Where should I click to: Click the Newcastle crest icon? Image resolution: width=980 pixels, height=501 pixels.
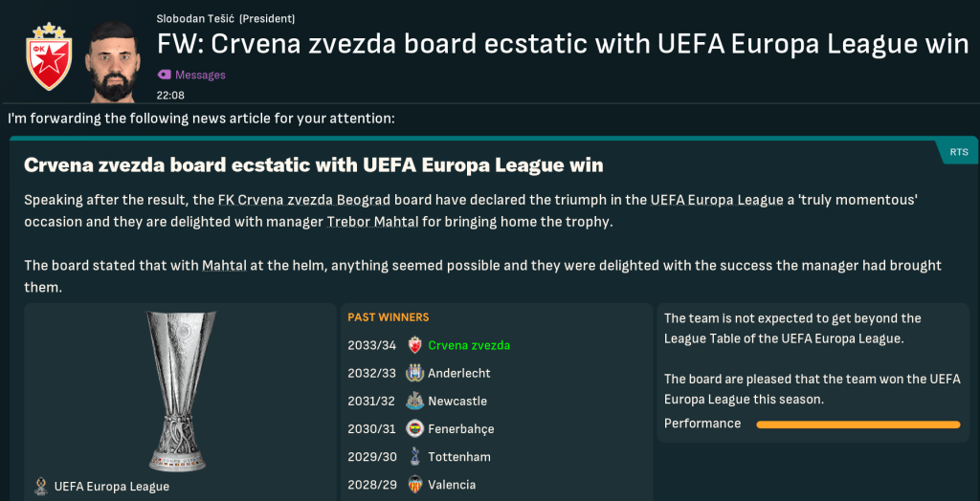pyautogui.click(x=414, y=401)
